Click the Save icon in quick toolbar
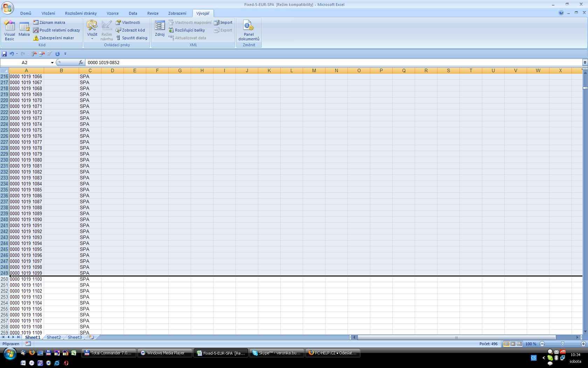The image size is (588, 368). point(4,54)
